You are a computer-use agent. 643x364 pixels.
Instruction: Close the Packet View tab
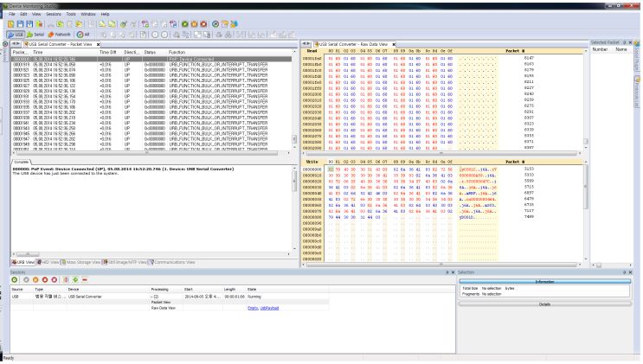[x=100, y=43]
